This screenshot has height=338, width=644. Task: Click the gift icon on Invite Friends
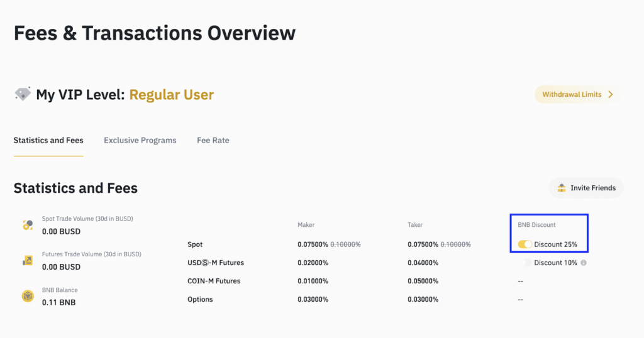click(x=562, y=188)
